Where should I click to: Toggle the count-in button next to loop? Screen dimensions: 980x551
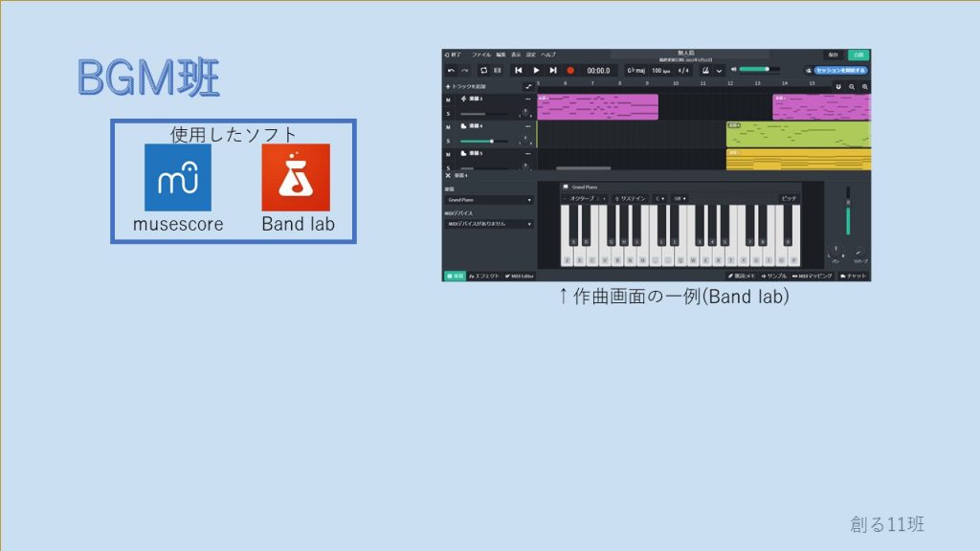[498, 71]
